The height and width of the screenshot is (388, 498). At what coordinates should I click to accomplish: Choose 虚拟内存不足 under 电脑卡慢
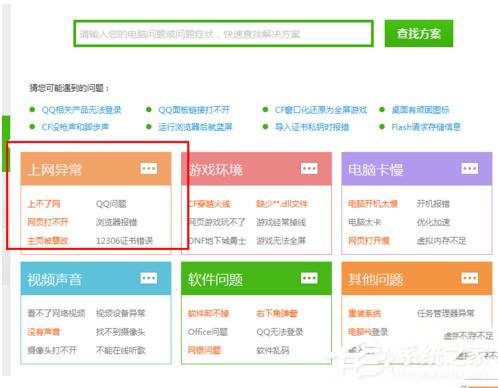[441, 240]
